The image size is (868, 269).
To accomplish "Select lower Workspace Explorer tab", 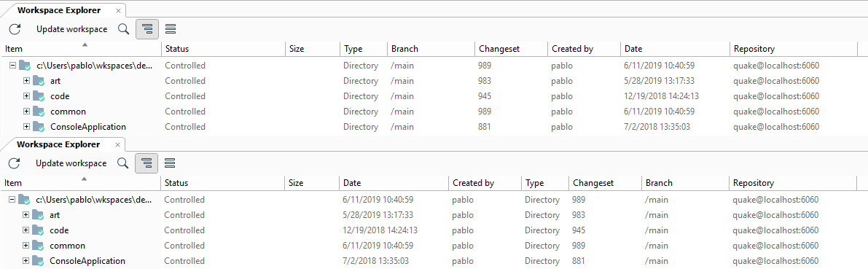I will [58, 144].
